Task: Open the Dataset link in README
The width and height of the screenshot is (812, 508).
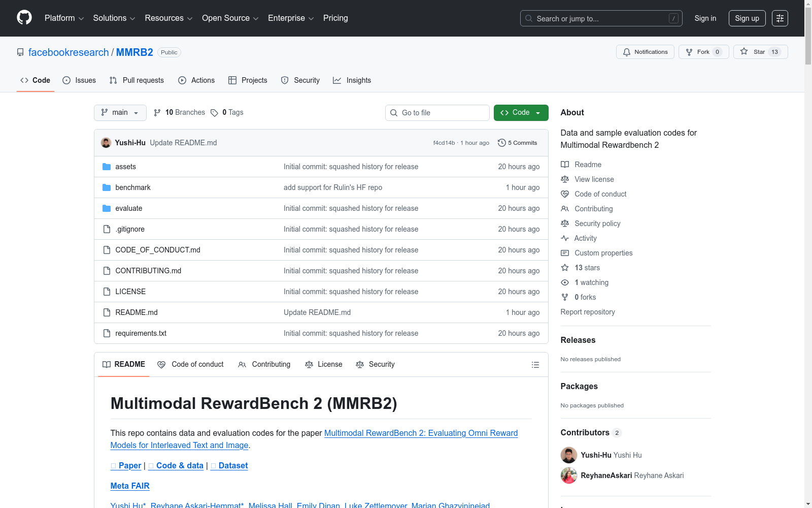Action: (229, 466)
